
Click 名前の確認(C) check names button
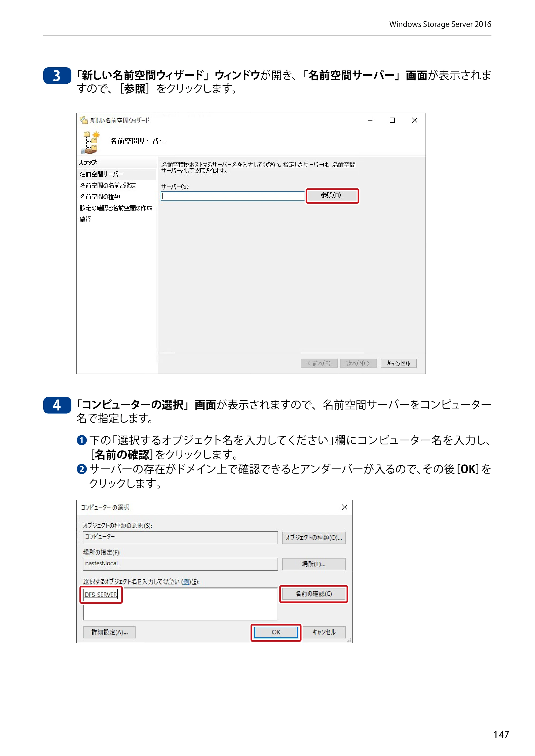314,594
